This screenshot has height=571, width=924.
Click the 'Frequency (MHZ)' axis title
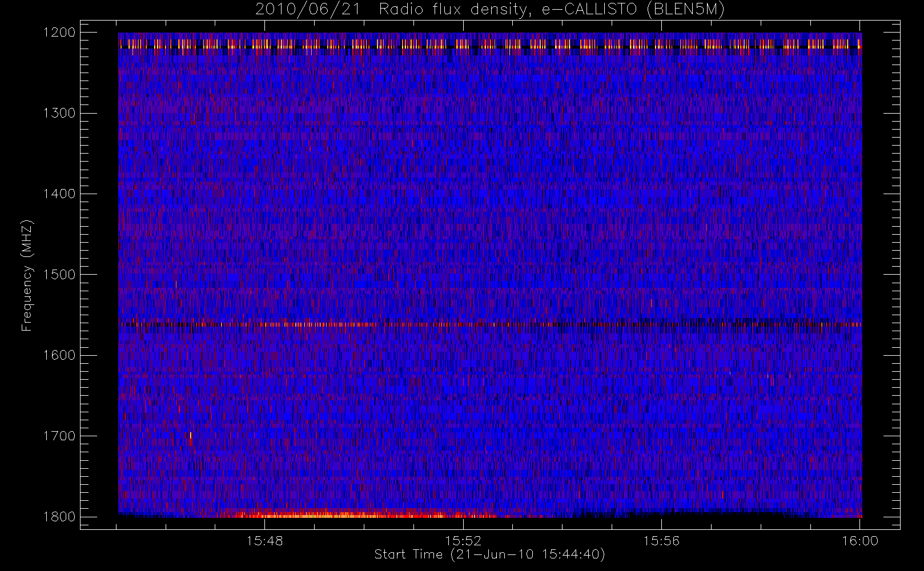pyautogui.click(x=27, y=275)
